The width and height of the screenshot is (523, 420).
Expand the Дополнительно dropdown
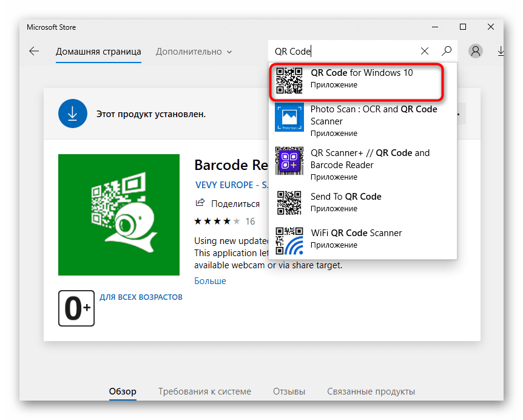[x=194, y=52]
